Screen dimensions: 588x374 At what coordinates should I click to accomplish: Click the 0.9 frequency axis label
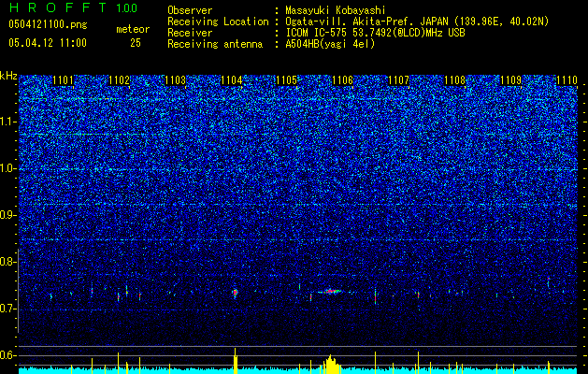8,215
